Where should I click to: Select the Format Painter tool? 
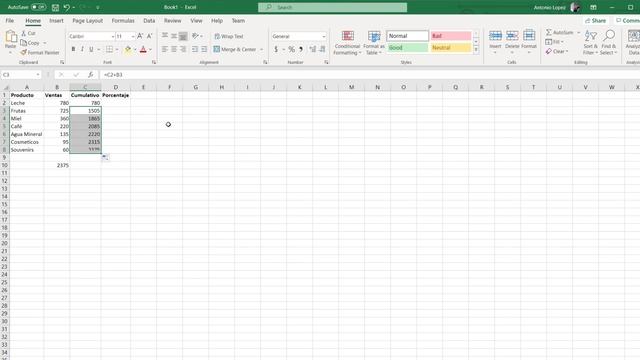[x=40, y=53]
